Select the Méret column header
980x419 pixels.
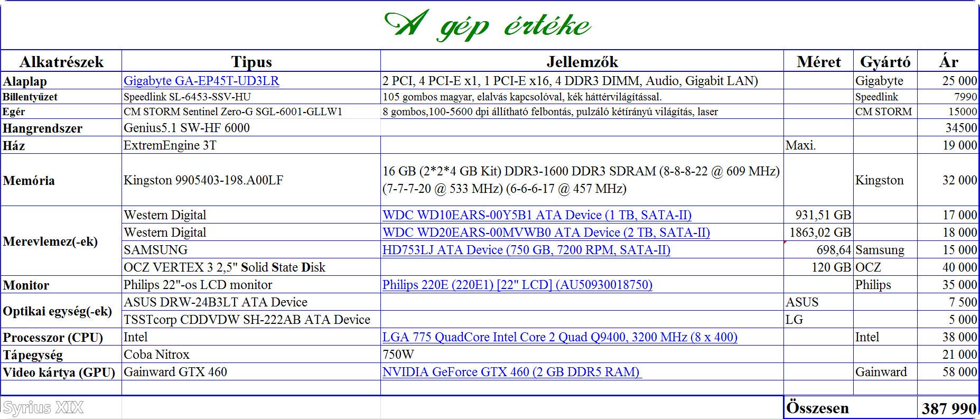click(x=819, y=62)
